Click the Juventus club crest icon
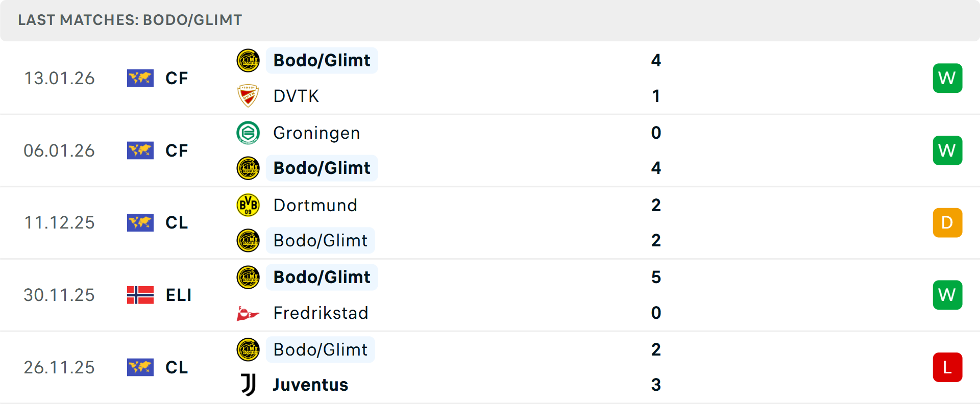Image resolution: width=980 pixels, height=404 pixels. click(x=248, y=385)
